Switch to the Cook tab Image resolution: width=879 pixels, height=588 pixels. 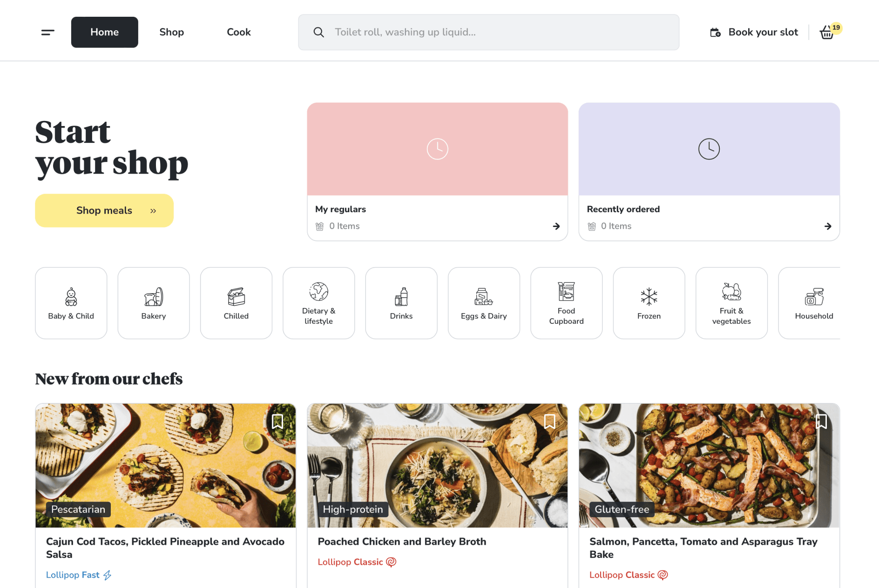(x=239, y=32)
